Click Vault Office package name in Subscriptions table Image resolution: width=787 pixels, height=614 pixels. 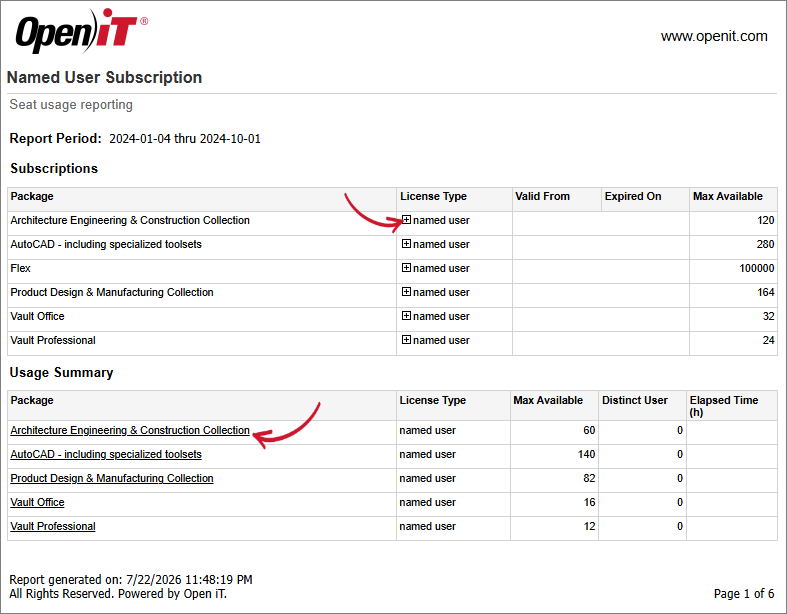[x=38, y=316]
